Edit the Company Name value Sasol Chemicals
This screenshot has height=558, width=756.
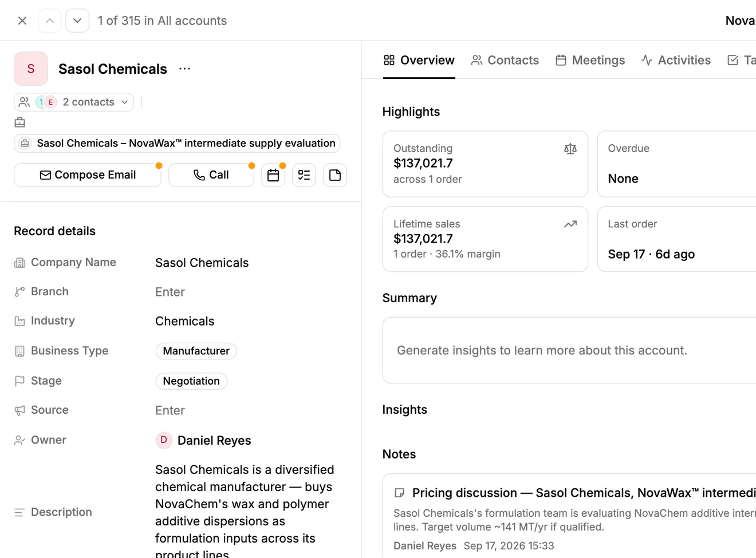coord(202,263)
